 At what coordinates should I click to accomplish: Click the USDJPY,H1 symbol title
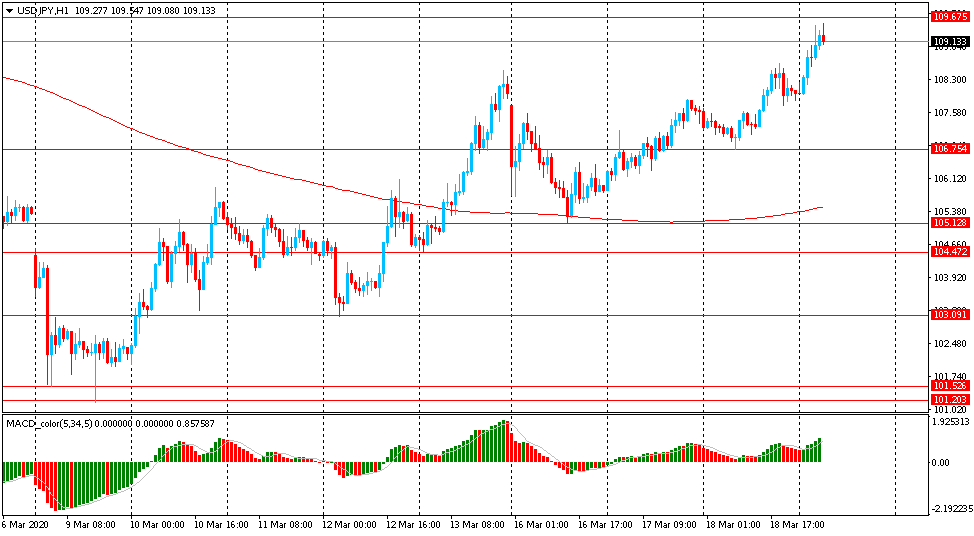(x=43, y=11)
